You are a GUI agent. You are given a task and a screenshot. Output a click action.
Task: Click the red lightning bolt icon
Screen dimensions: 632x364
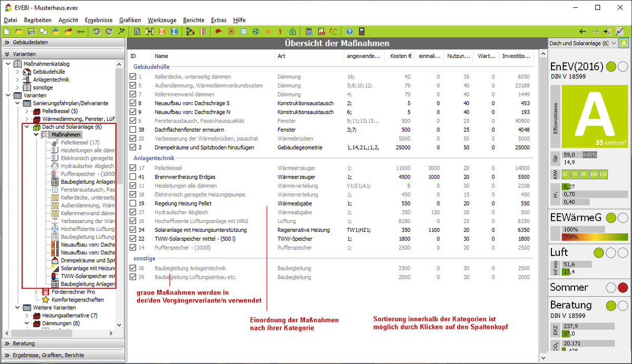280,32
